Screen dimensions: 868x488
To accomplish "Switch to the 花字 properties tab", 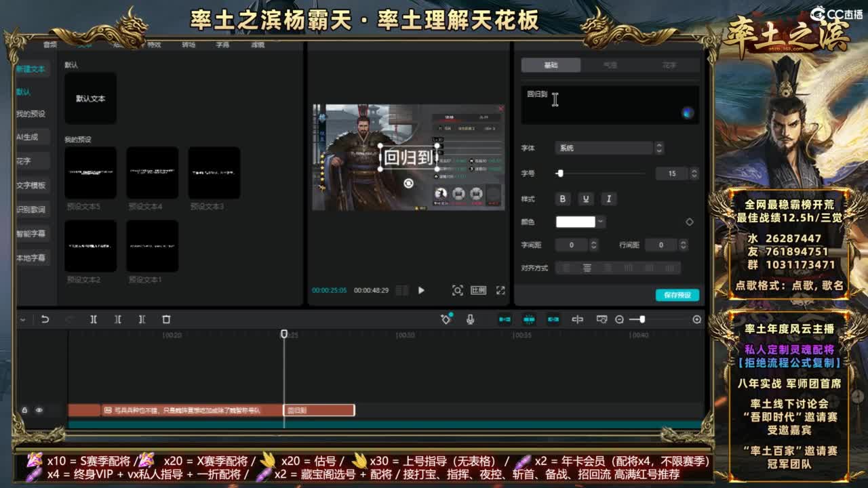I will 670,65.
